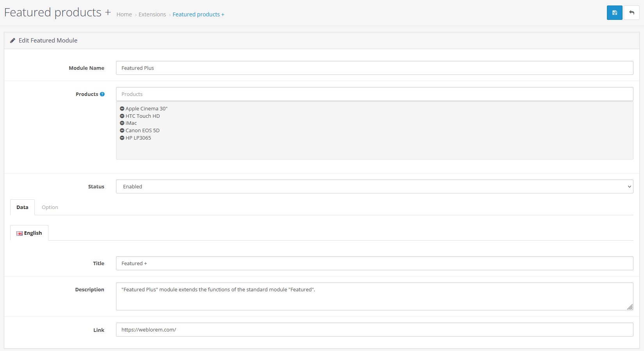Open the Status dropdown
Image resolution: width=644 pixels, height=351 pixels.
374,186
